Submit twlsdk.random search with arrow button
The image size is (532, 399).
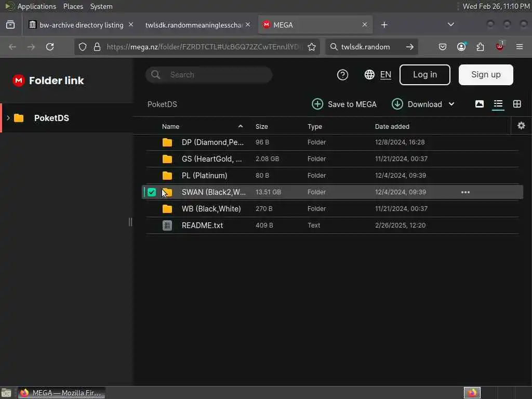tap(409, 47)
